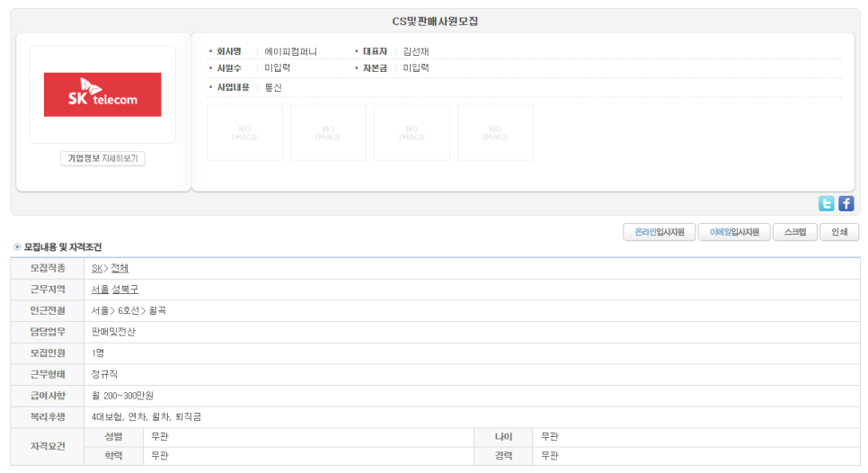Click 1명 recruitment count
The height and width of the screenshot is (473, 868).
coord(98,353)
